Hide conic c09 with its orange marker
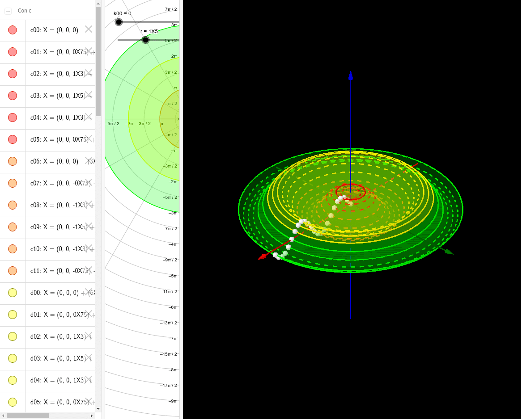Image resolution: width=522 pixels, height=420 pixels. [13, 227]
